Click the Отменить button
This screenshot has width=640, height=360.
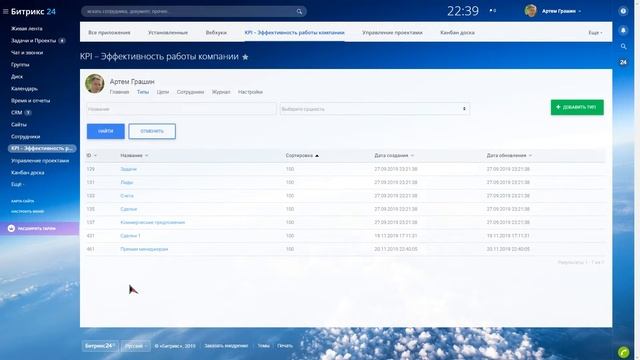click(152, 131)
